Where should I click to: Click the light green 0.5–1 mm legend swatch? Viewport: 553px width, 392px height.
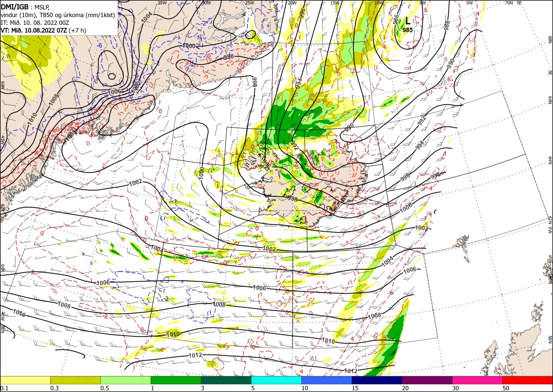126,380
